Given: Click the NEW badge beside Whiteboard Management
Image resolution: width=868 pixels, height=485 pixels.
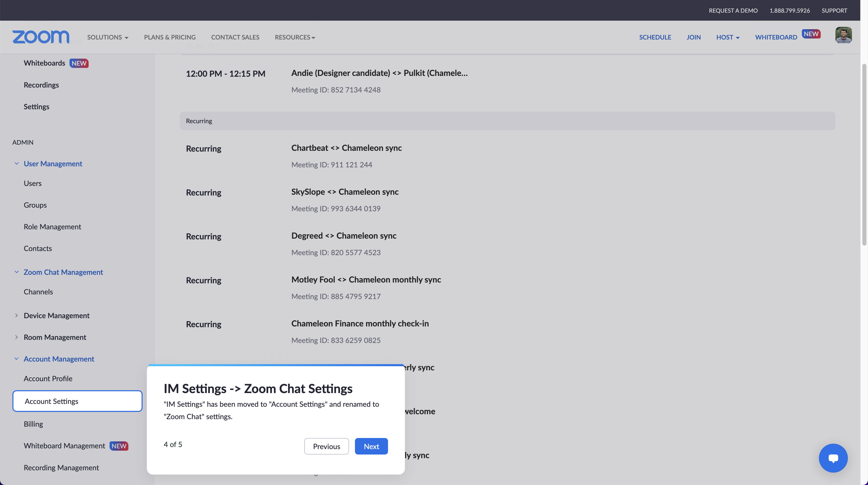Looking at the screenshot, I should [119, 446].
